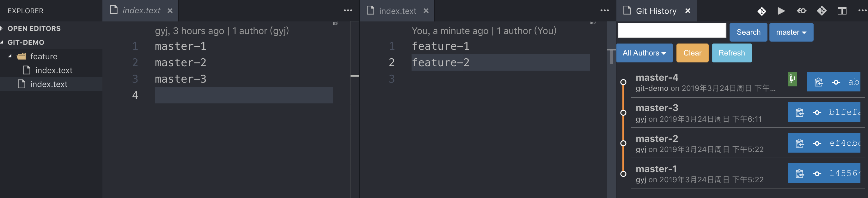Click the split editor icon

pos(842,11)
